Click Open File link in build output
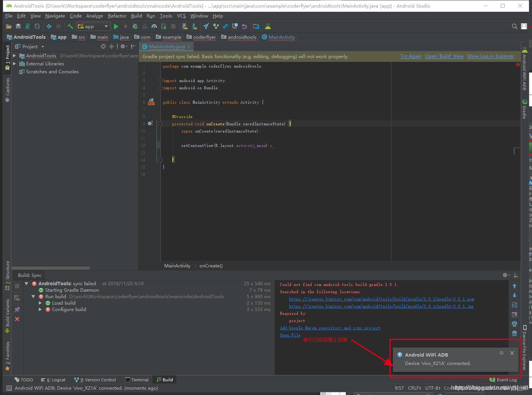532x395 pixels. pyautogui.click(x=290, y=335)
